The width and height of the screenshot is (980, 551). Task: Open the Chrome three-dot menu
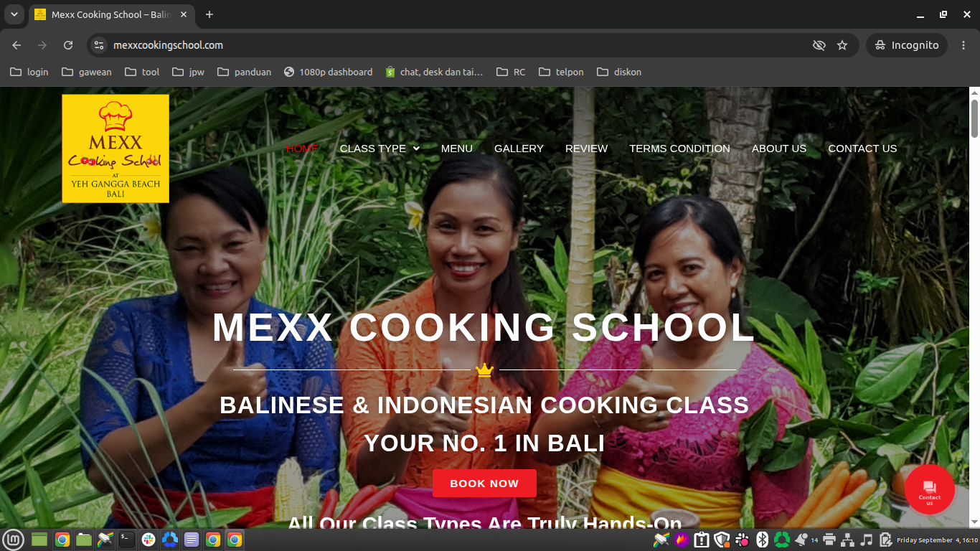point(963,45)
